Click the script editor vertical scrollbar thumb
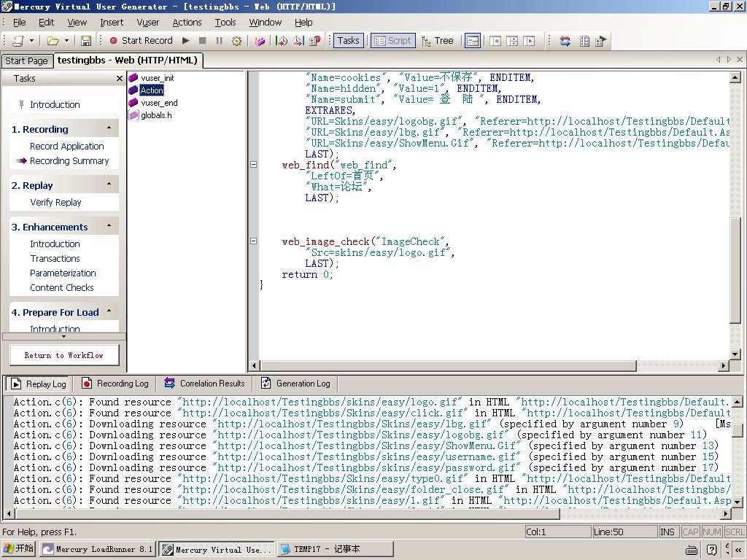This screenshot has height=560, width=747. (735, 271)
